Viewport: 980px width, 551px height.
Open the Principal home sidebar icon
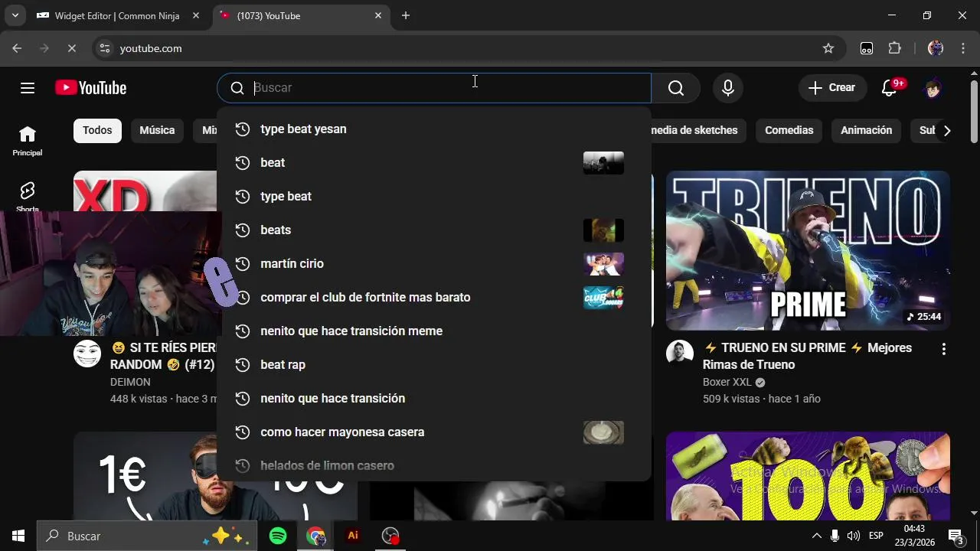tap(28, 141)
